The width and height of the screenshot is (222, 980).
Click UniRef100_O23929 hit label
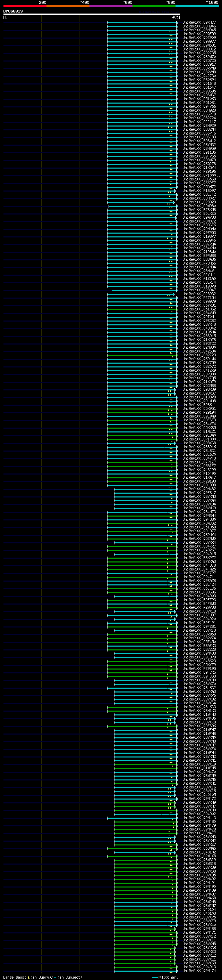(199, 202)
